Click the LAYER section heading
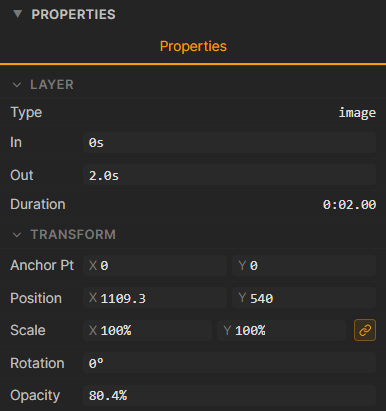This screenshot has height=411, width=386. click(x=52, y=85)
